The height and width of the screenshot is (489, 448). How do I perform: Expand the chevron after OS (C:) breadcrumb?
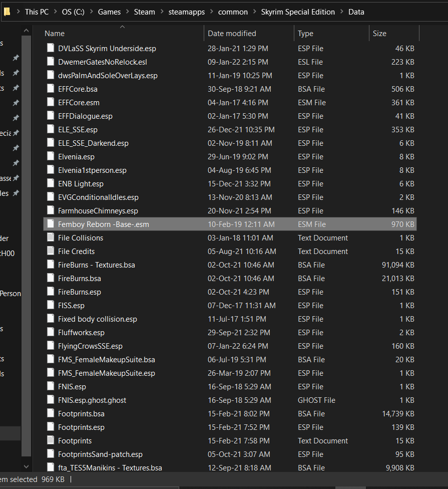coord(92,12)
